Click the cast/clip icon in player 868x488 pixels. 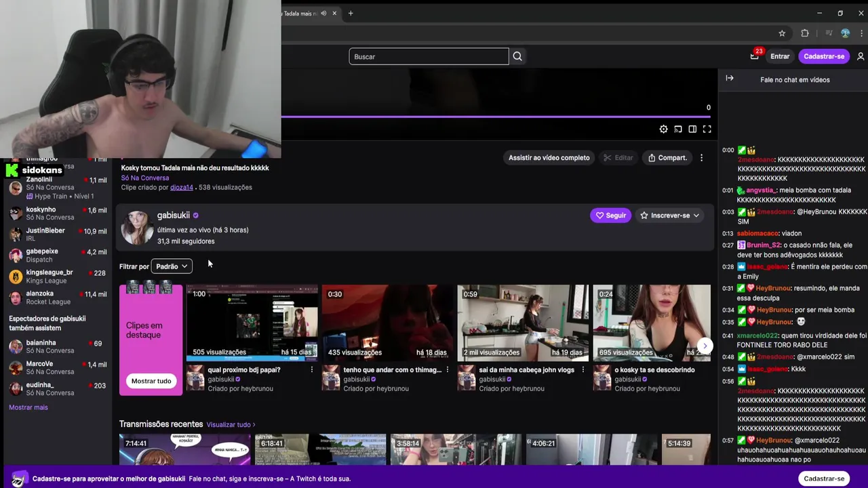tap(677, 129)
